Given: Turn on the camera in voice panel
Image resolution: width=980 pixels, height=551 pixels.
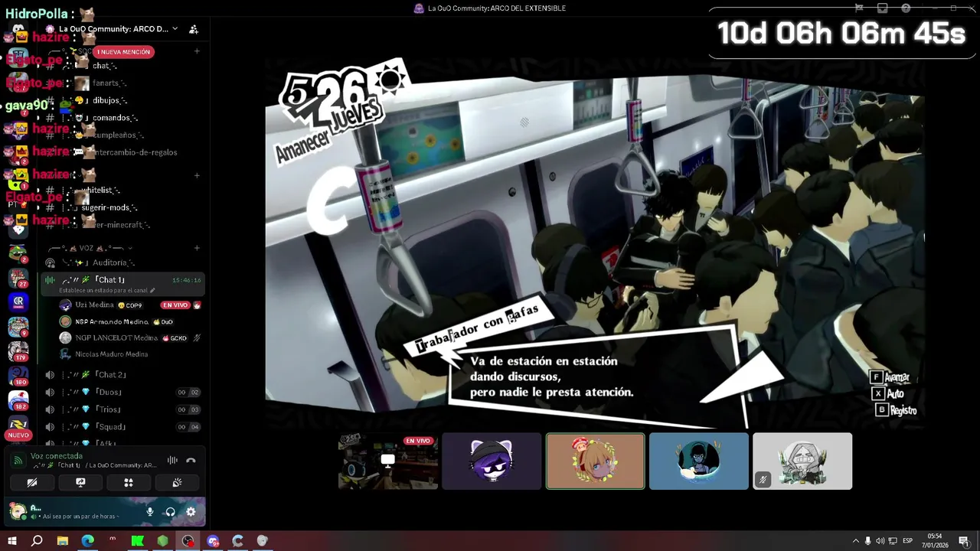Looking at the screenshot, I should pyautogui.click(x=32, y=483).
